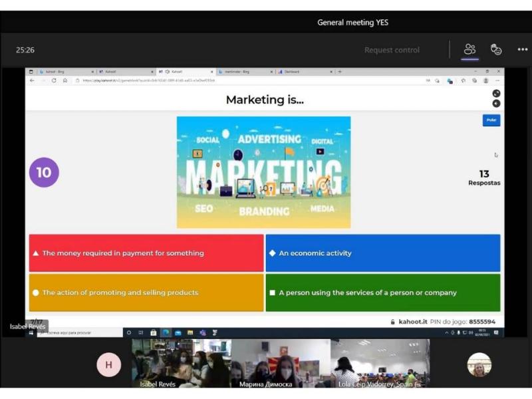The width and height of the screenshot is (532, 399).
Task: Click the browser home icon
Action: tap(65, 80)
